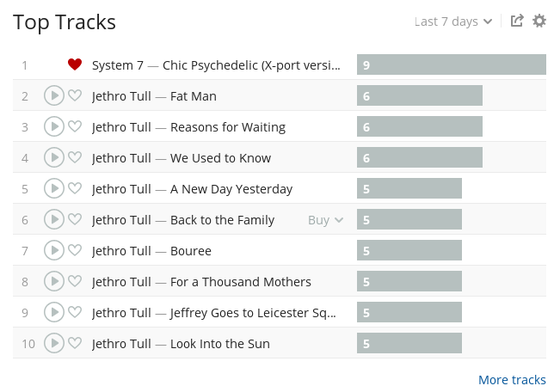Click the share/export icon
The image size is (554, 392).
tap(517, 21)
